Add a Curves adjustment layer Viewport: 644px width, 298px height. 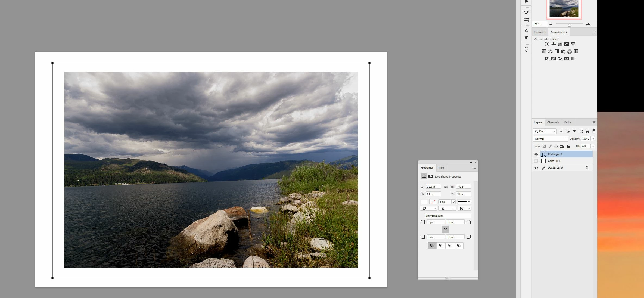click(560, 44)
